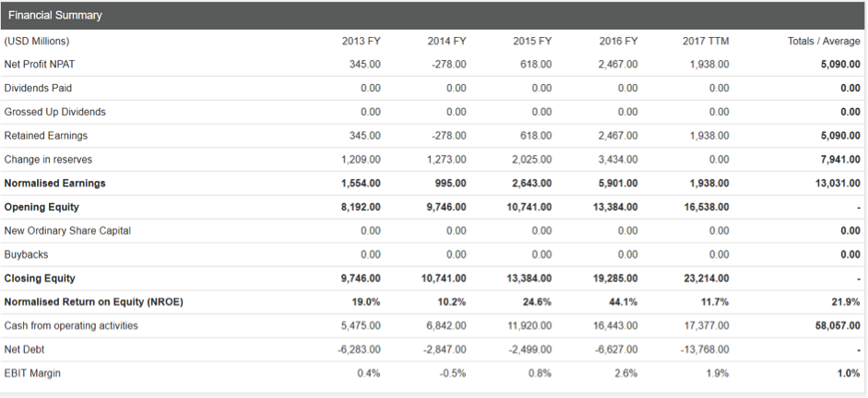Select the New Ordinary Share Capital label
This screenshot has height=398, width=868.
pos(67,230)
